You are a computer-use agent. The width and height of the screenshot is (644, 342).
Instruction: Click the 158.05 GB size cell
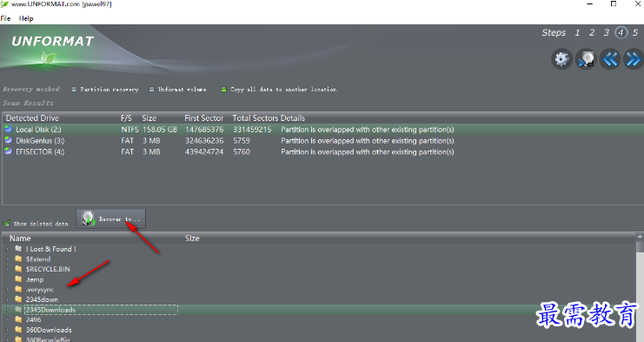pos(160,130)
